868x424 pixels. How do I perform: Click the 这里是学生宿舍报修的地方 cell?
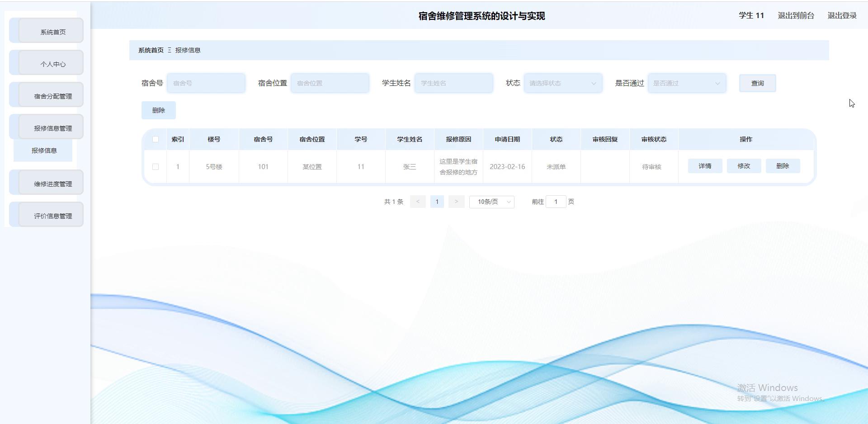458,167
